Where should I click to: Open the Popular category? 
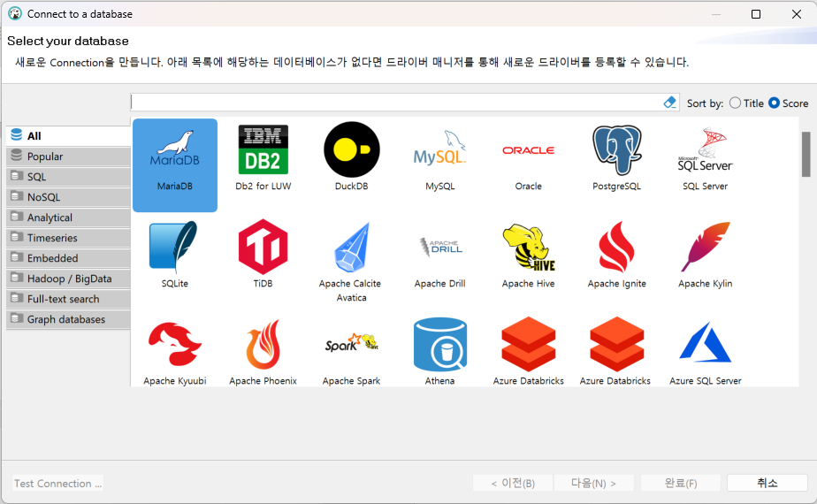[x=68, y=157]
